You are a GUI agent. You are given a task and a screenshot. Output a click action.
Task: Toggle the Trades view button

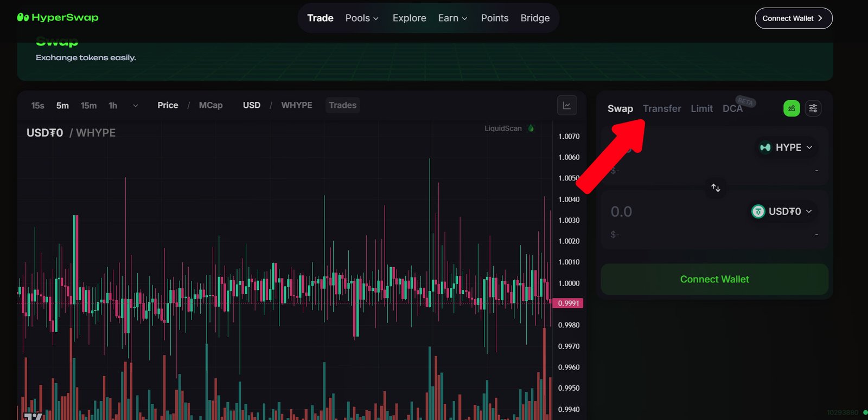tap(342, 105)
